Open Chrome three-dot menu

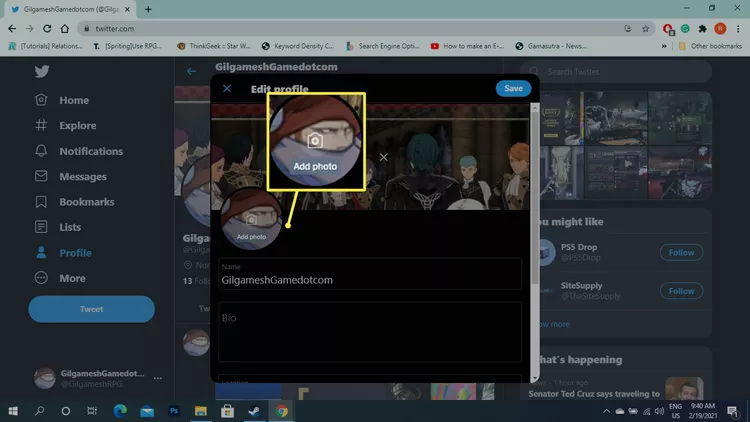738,29
